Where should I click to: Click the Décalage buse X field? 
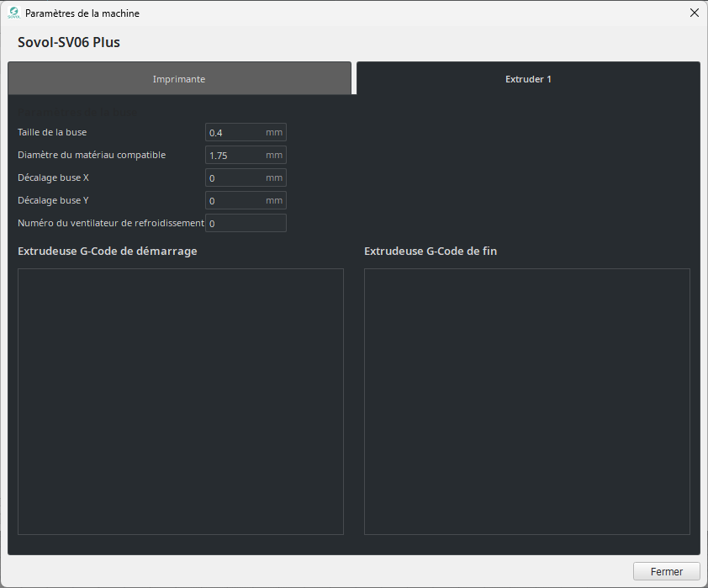click(246, 177)
